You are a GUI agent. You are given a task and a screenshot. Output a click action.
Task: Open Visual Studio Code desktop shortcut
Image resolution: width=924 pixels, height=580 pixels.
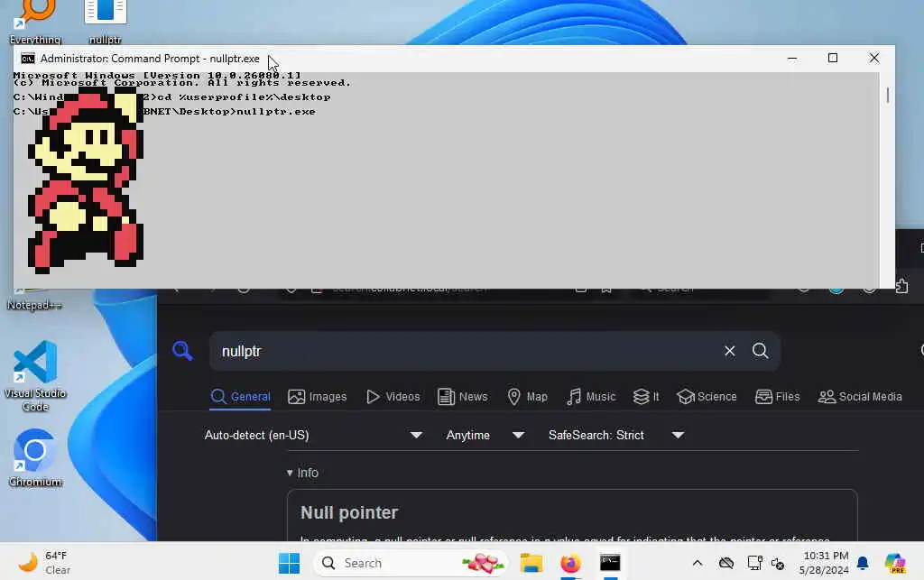coord(35,375)
